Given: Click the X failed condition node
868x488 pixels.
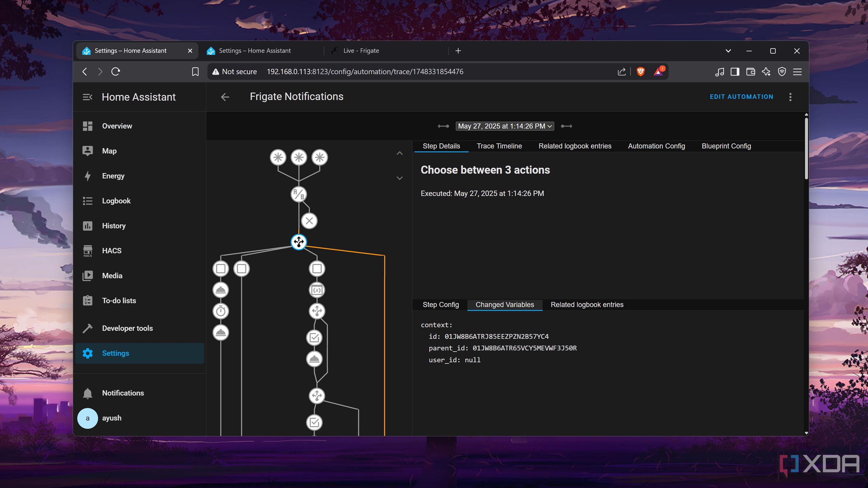Looking at the screenshot, I should (309, 221).
